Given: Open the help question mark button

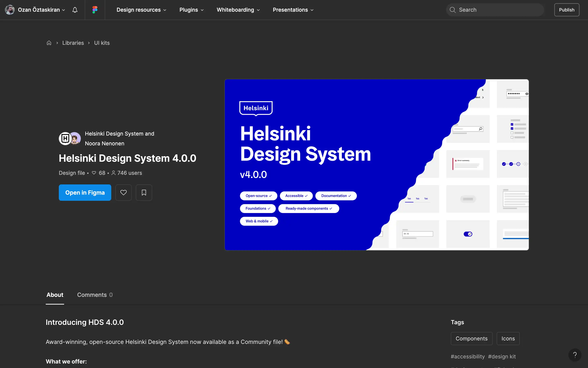Looking at the screenshot, I should click(575, 355).
